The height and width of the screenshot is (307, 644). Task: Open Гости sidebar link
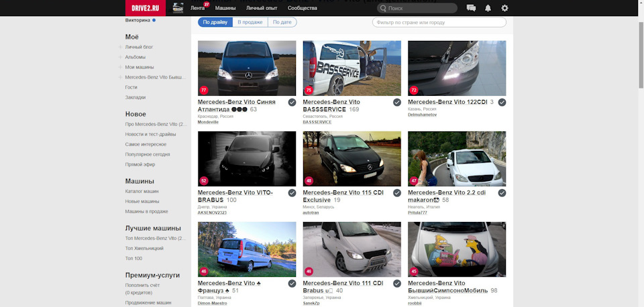pos(131,87)
